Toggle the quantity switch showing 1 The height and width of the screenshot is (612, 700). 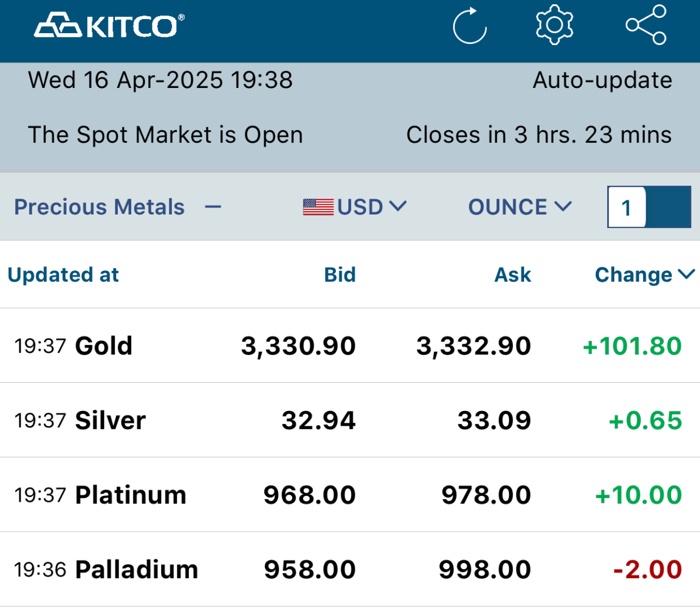pyautogui.click(x=649, y=207)
